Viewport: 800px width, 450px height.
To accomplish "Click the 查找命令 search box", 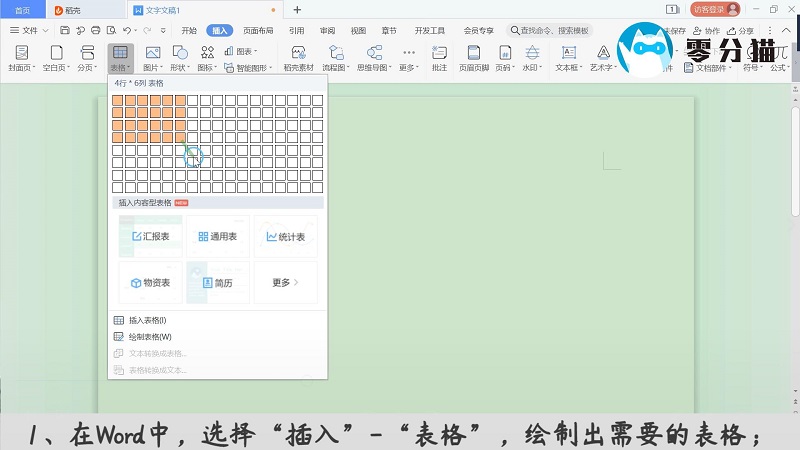I will pyautogui.click(x=548, y=31).
